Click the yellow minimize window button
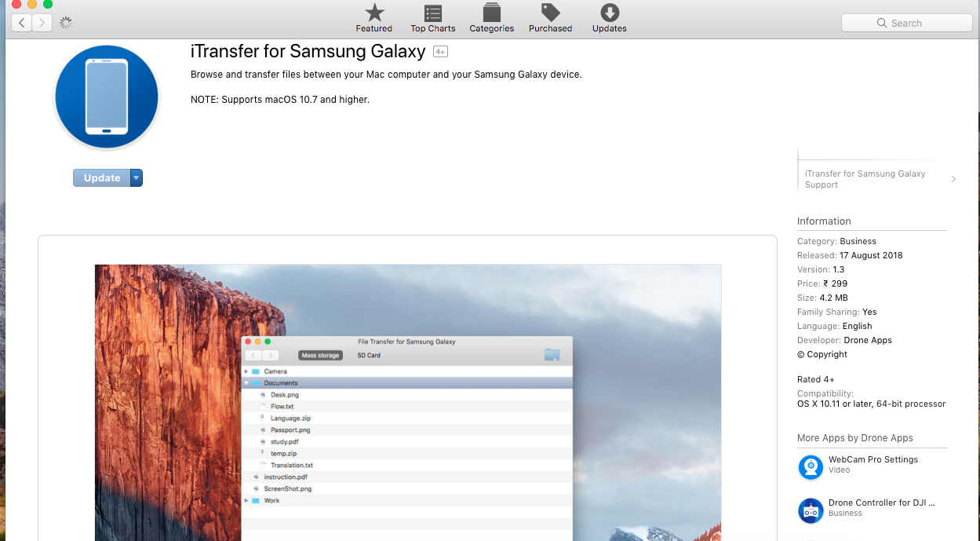The height and width of the screenshot is (541, 980). point(32,4)
